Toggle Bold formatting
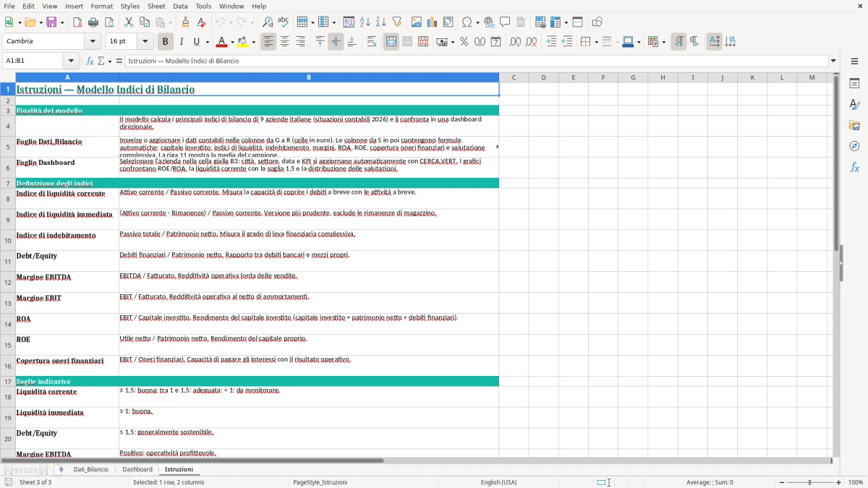868x488 pixels. [x=165, y=42]
